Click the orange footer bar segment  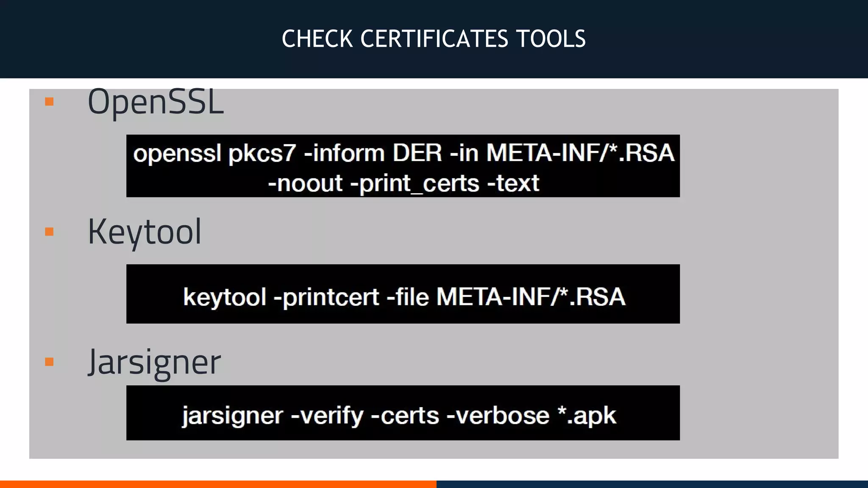(x=218, y=484)
